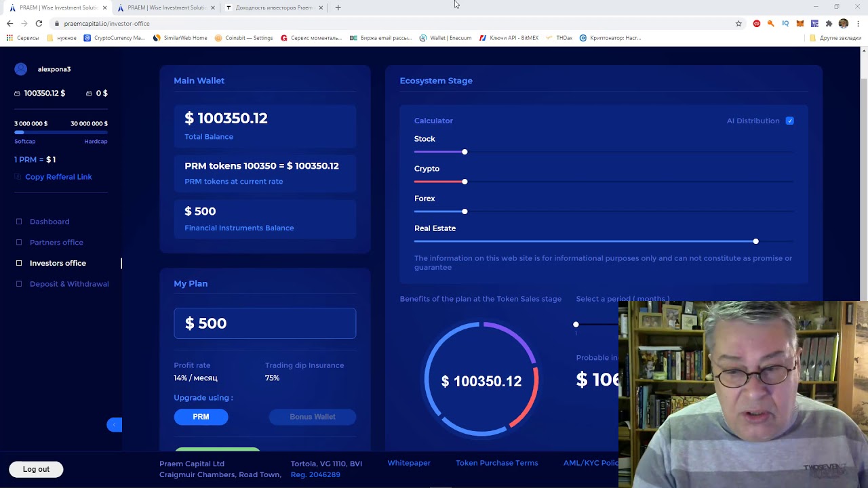Choose PRM as upgrade method
868x488 pixels.
[201, 417]
